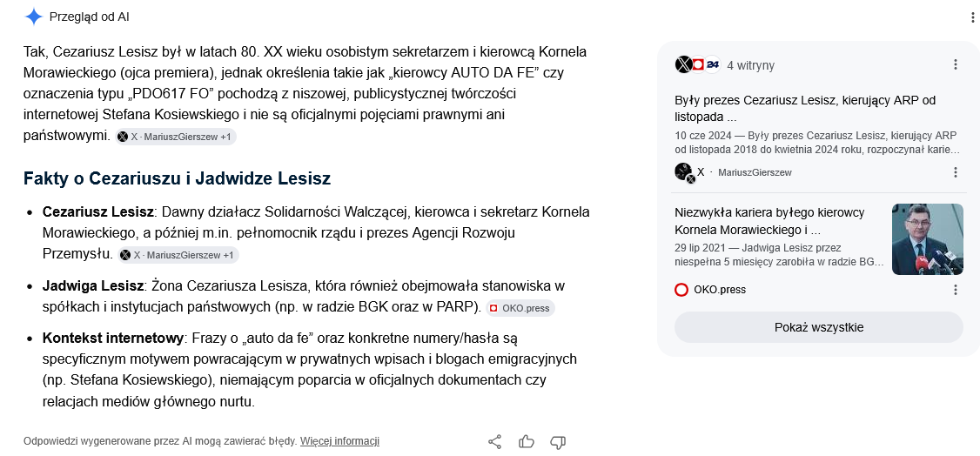Image resolution: width=980 pixels, height=456 pixels.
Task: Open the options menu for MariuszGierszew source
Action: pyautogui.click(x=955, y=172)
